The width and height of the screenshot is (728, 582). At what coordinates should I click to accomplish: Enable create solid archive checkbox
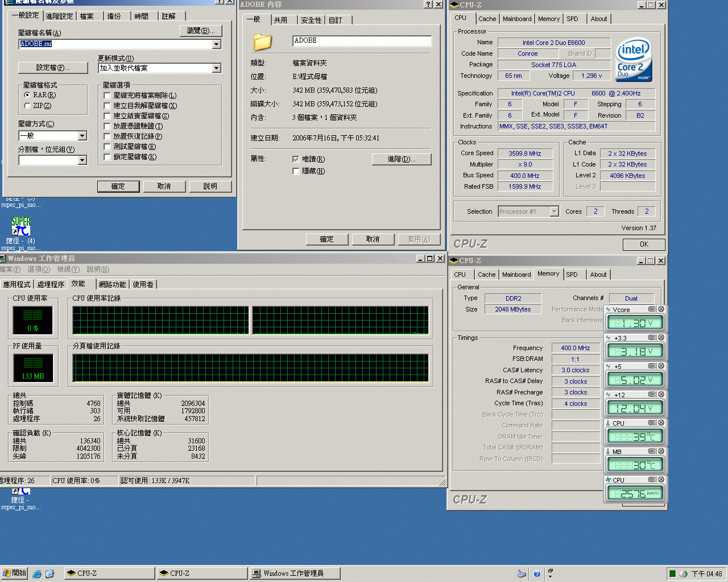[107, 116]
